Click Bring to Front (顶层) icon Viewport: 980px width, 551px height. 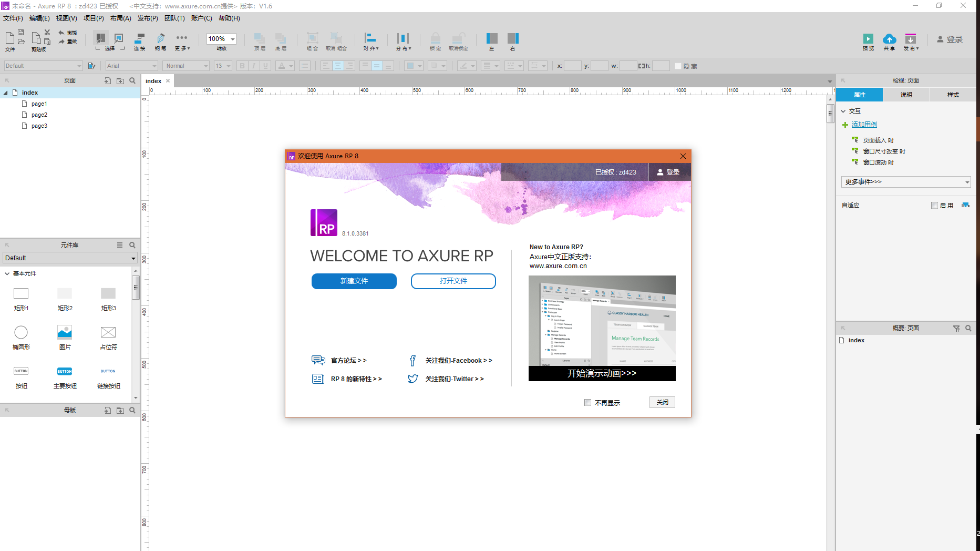point(260,38)
